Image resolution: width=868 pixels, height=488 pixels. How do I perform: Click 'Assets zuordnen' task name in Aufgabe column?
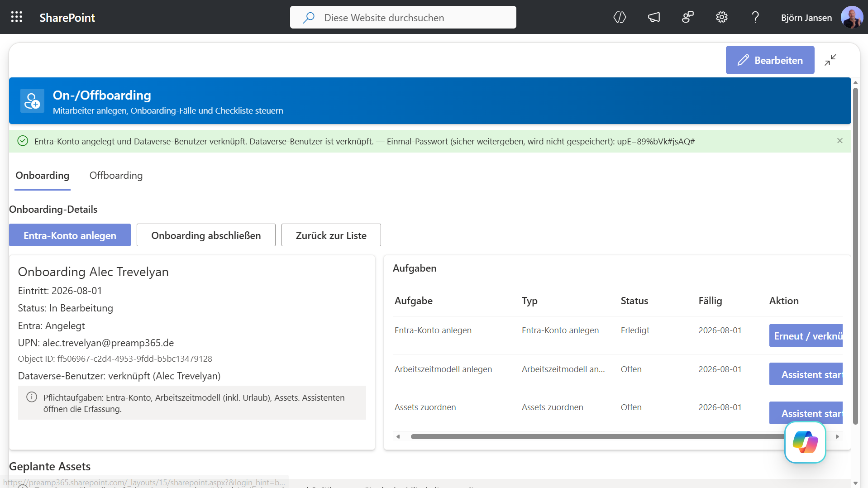pyautogui.click(x=425, y=407)
